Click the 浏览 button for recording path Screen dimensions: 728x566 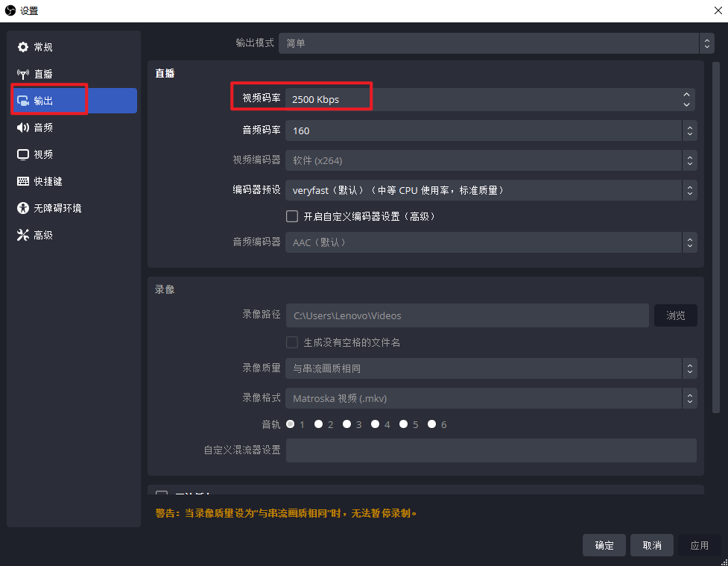675,315
